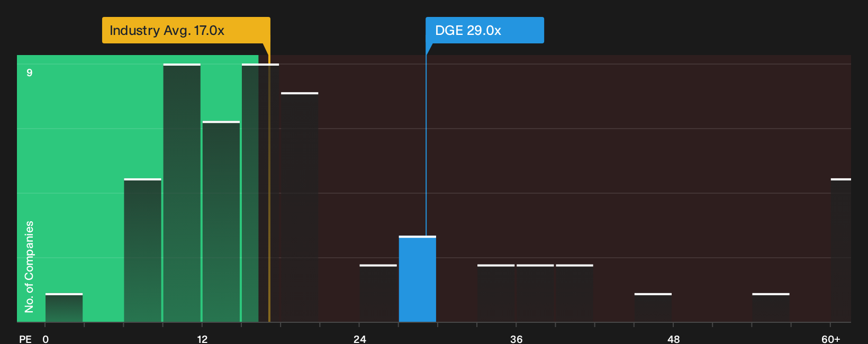Click the Industry Avg. 17.0x label
868x344 pixels.
pos(186,30)
